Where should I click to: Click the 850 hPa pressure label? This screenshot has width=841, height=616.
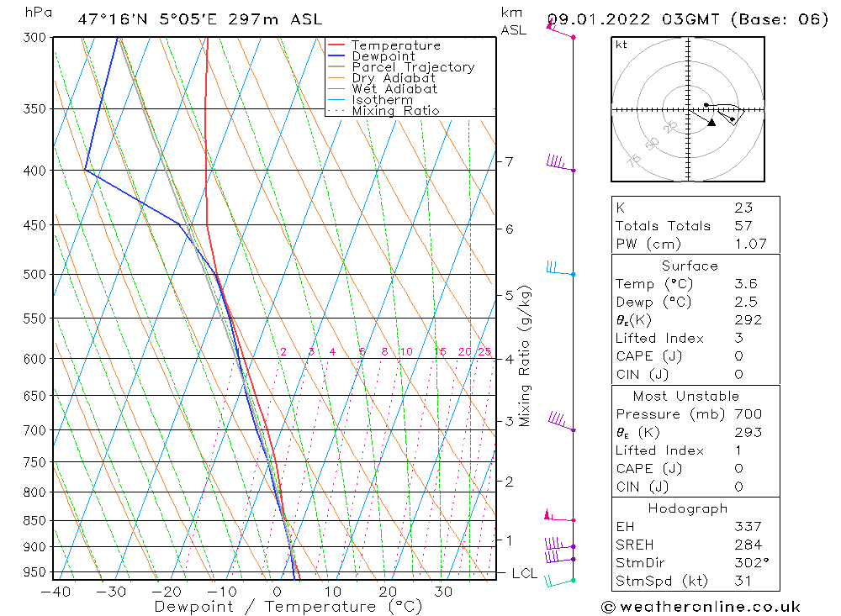(x=34, y=520)
